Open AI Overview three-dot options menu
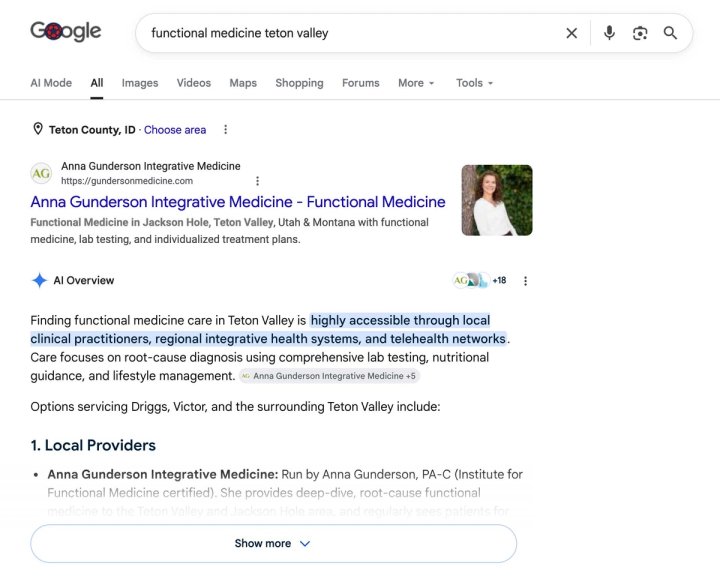The width and height of the screenshot is (720, 576). click(526, 281)
